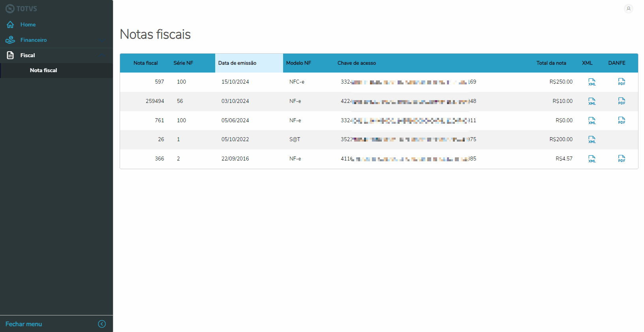
Task: Click emission date 05/06/2024
Action: pyautogui.click(x=235, y=121)
